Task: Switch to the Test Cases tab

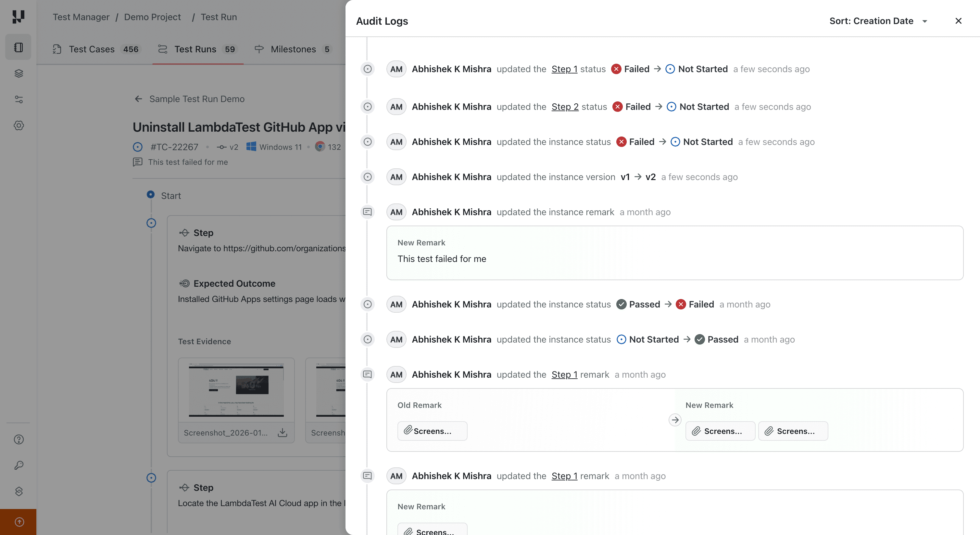Action: [x=92, y=49]
